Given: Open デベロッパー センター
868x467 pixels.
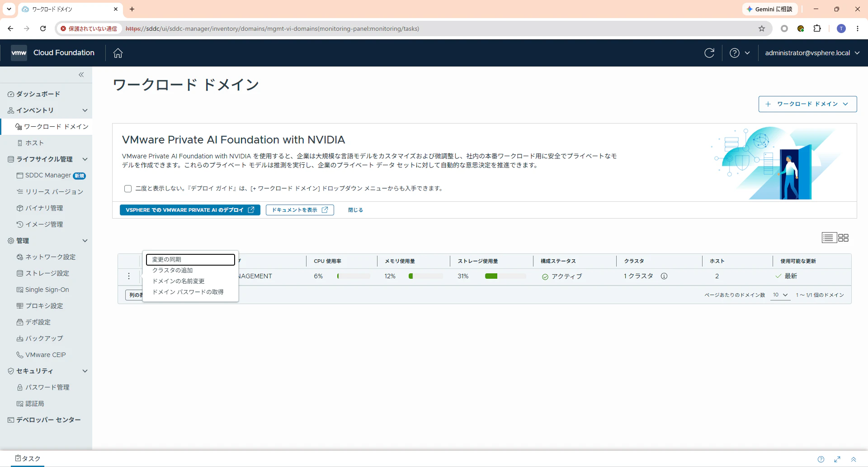Looking at the screenshot, I should [44, 420].
